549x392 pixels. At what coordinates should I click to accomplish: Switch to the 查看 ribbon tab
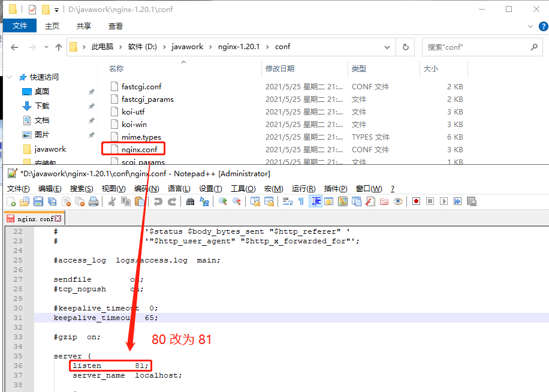[x=116, y=26]
